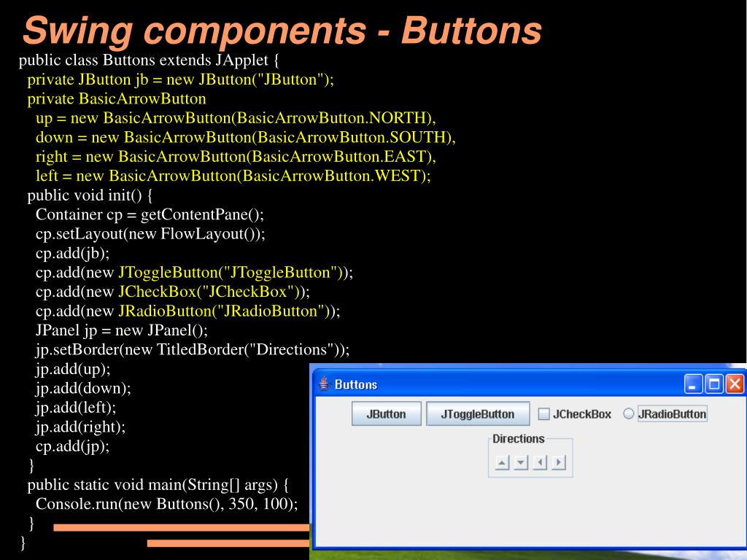This screenshot has width=747, height=560.
Task: Click the jp.setBorder TitledBorder code line
Action: 193,350
